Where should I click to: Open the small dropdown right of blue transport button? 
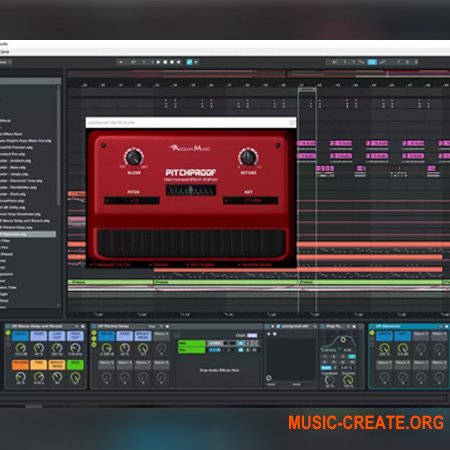(x=196, y=62)
